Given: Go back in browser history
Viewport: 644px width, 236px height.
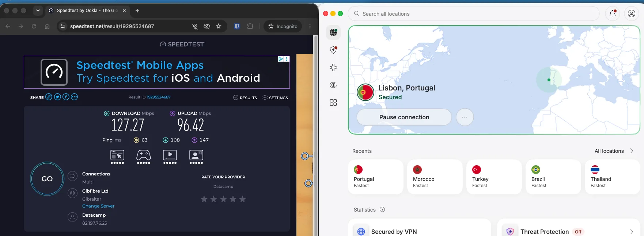Looking at the screenshot, I should click(8, 26).
